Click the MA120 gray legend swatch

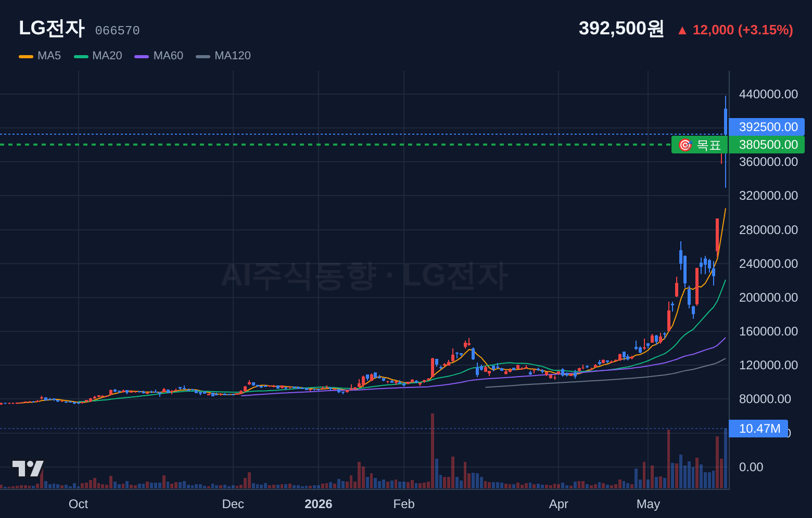tap(203, 56)
